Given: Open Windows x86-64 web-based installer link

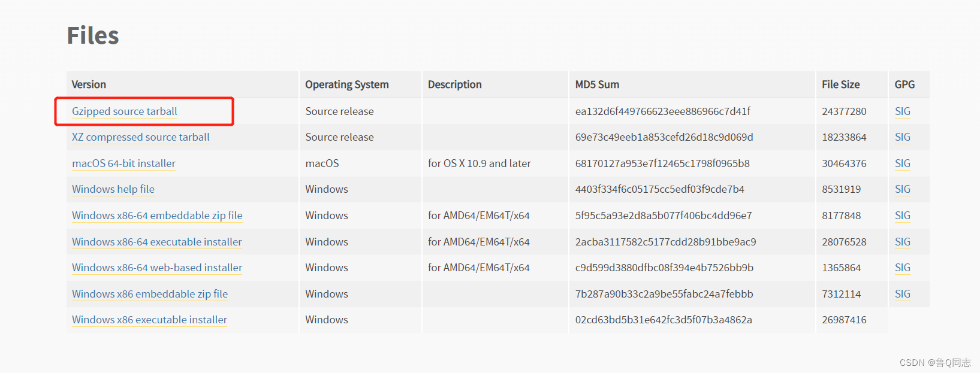Looking at the screenshot, I should [x=157, y=268].
